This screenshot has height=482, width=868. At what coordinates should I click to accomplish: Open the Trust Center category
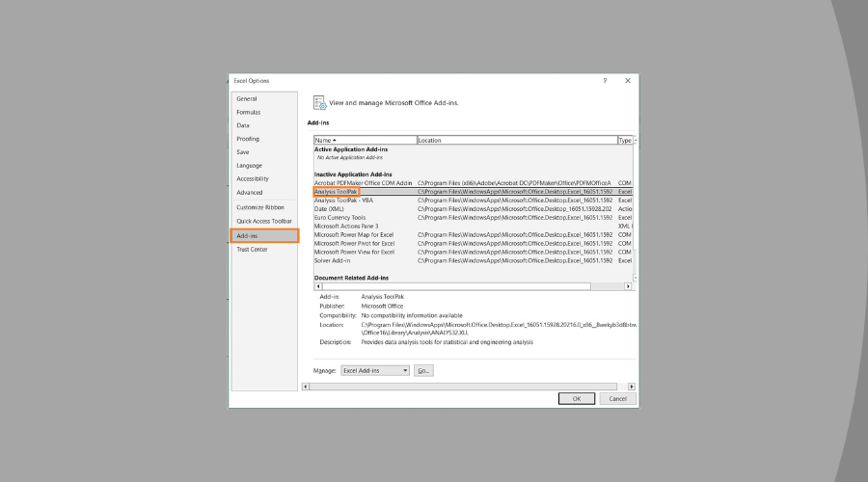pos(264,249)
